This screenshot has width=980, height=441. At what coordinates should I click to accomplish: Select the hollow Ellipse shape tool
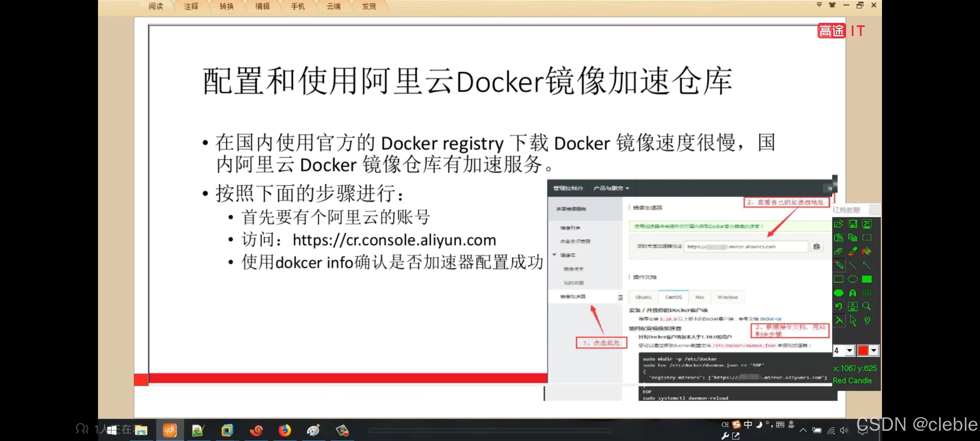[x=853, y=279]
